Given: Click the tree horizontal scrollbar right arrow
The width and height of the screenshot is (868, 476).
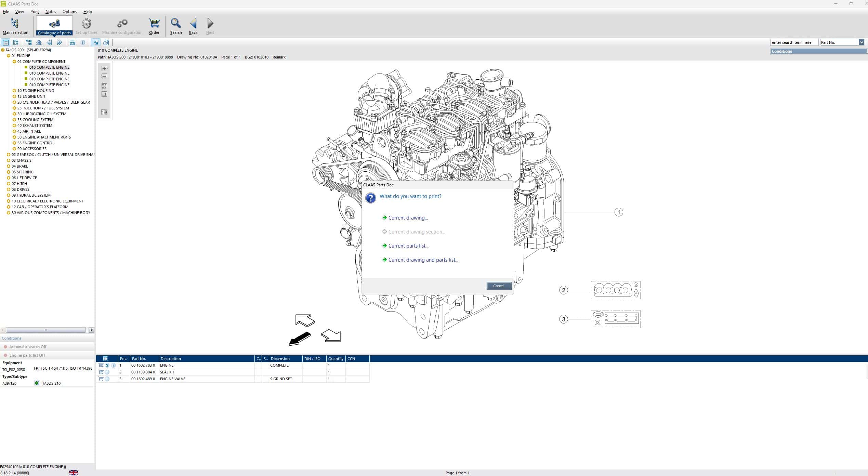Looking at the screenshot, I should pyautogui.click(x=91, y=330).
